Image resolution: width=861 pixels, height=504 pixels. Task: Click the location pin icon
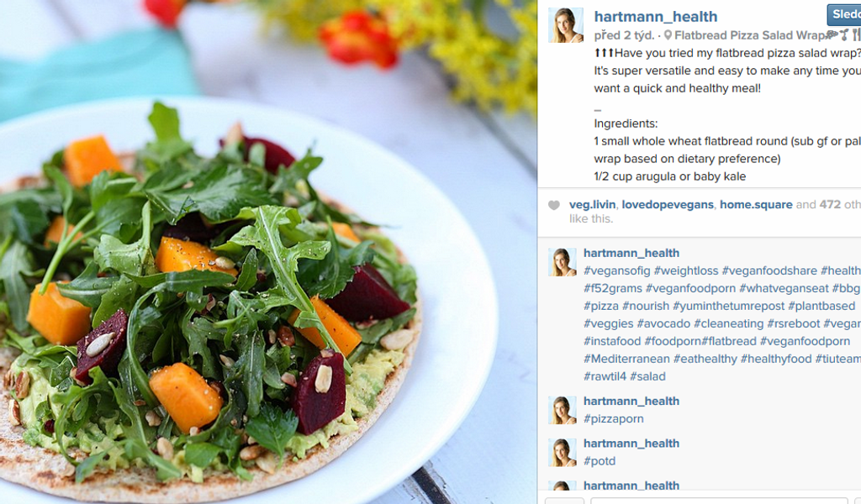[x=667, y=35]
